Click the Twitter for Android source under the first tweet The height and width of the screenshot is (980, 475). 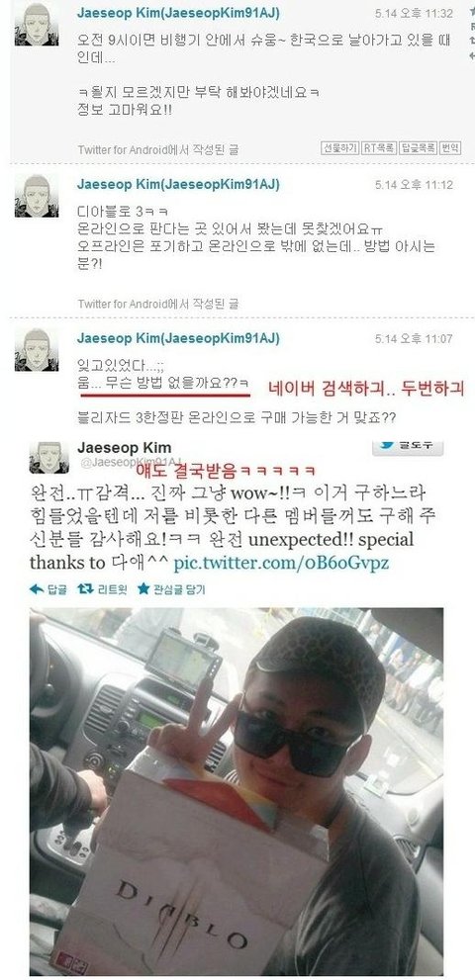[x=157, y=150]
